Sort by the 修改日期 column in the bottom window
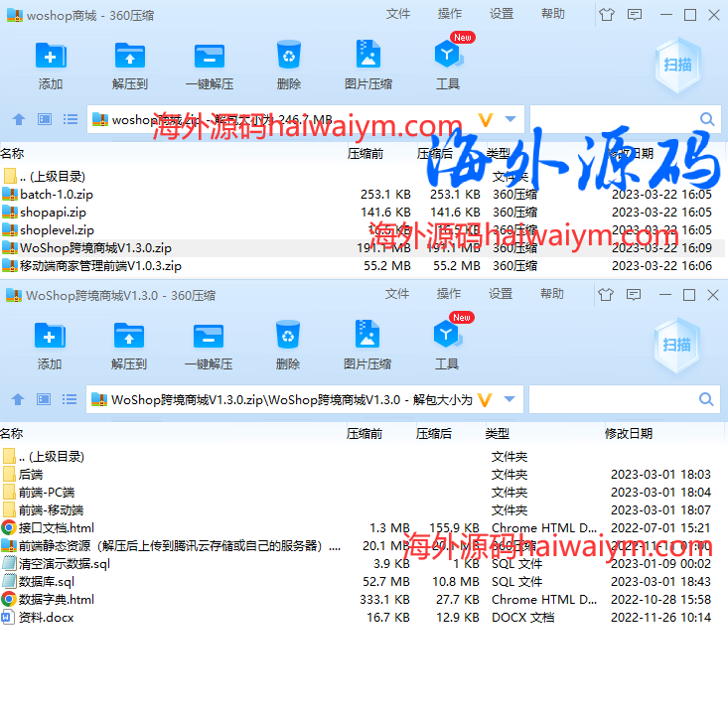 point(629,434)
